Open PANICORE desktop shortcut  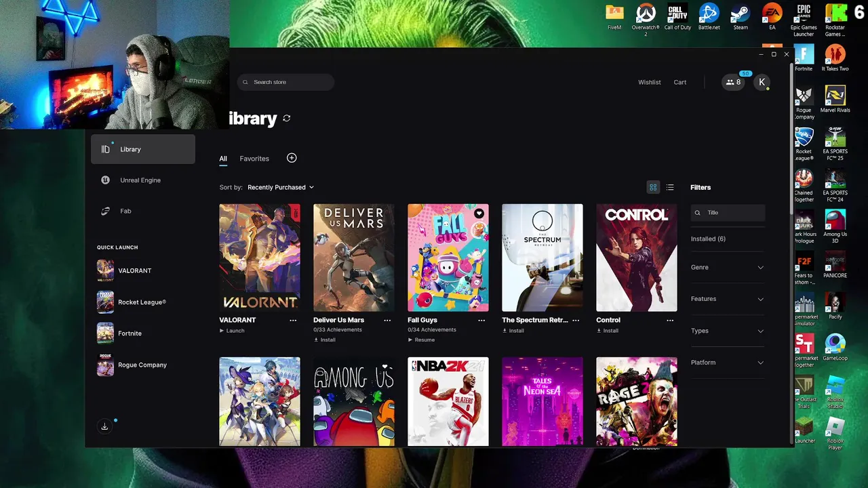pyautogui.click(x=835, y=265)
